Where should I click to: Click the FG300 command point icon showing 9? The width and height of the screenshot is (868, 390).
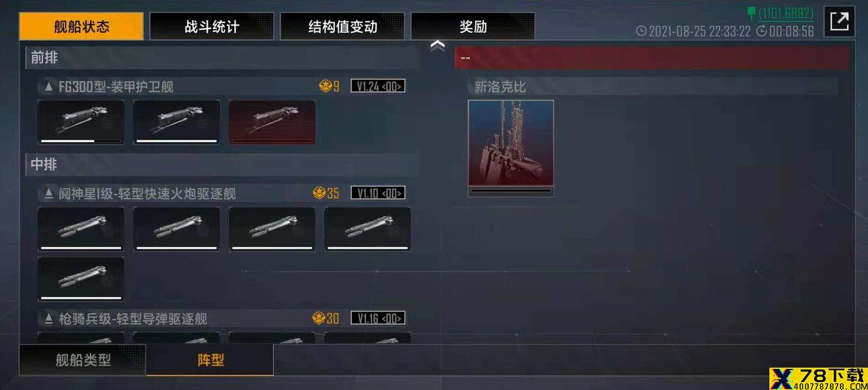tap(325, 86)
